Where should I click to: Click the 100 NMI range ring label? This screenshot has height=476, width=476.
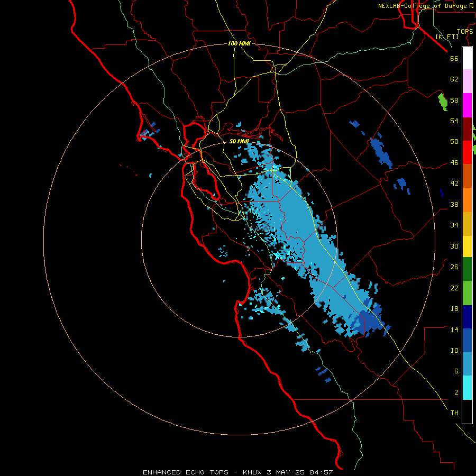pos(239,43)
